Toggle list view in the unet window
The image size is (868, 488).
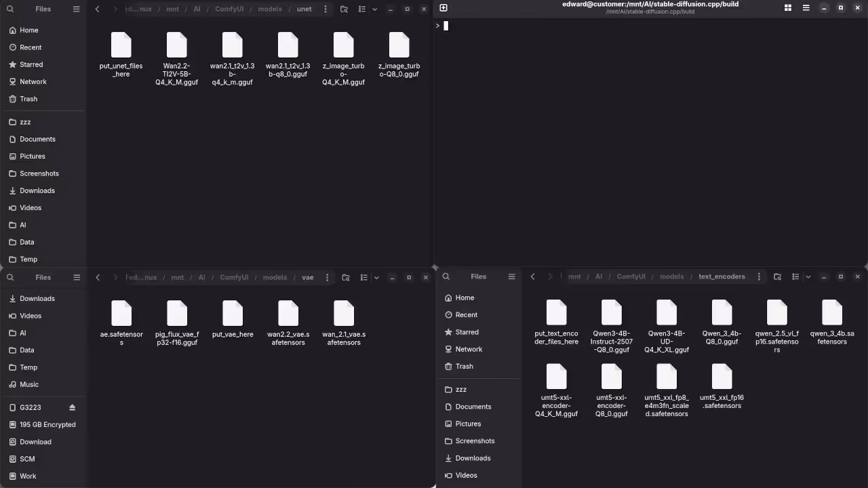[361, 9]
